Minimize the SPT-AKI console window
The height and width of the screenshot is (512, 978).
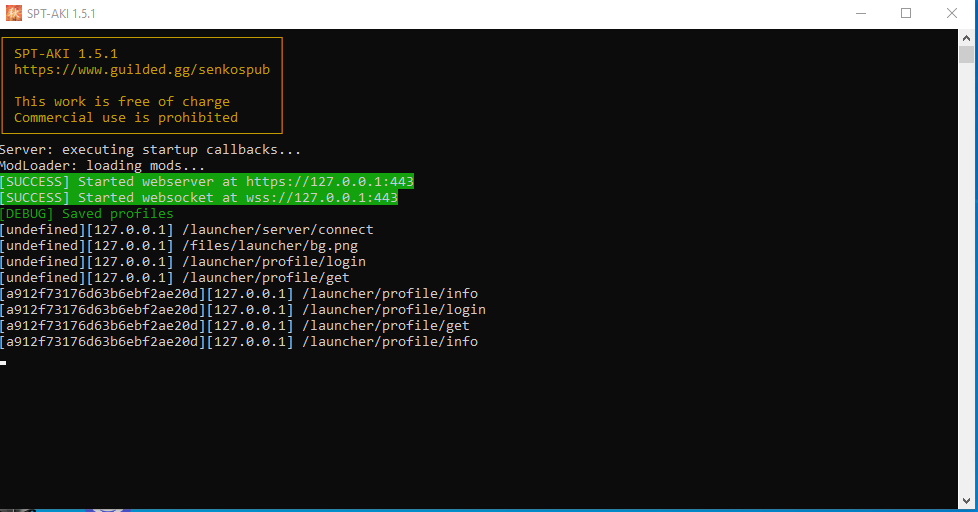pyautogui.click(x=861, y=13)
